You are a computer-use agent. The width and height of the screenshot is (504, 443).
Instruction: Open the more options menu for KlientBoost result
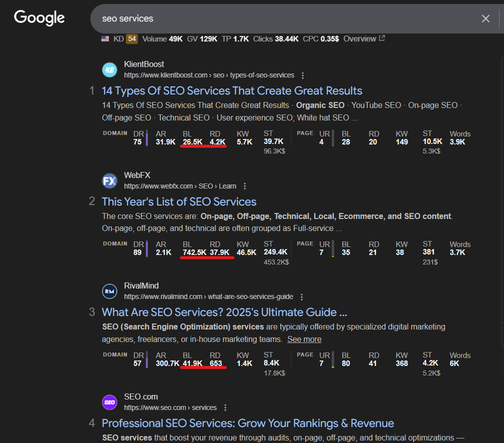tap(303, 75)
